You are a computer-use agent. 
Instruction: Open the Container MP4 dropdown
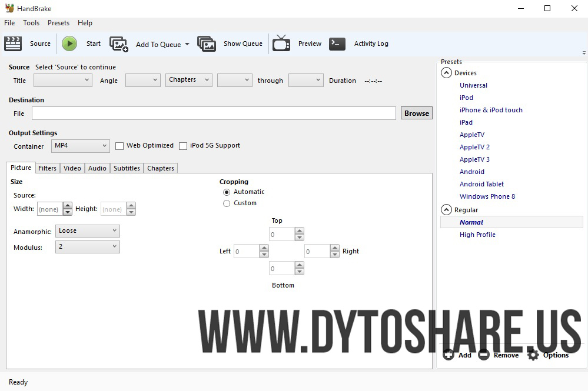point(80,146)
